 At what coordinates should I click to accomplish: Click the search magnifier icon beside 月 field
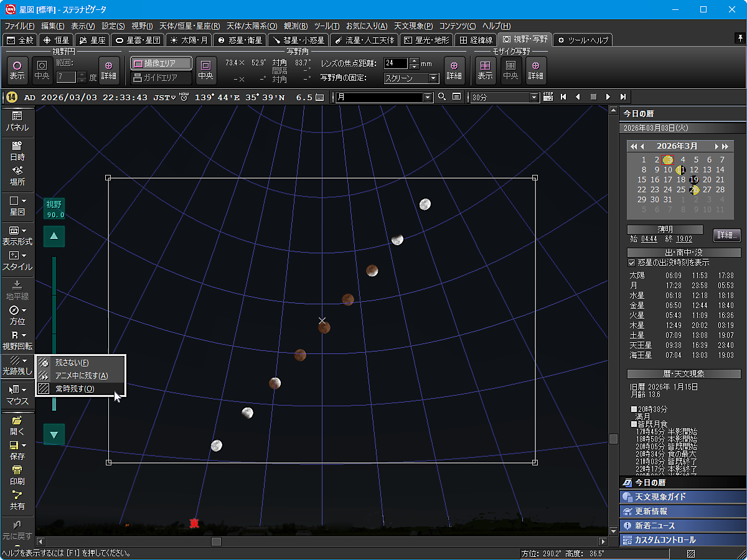pos(442,97)
